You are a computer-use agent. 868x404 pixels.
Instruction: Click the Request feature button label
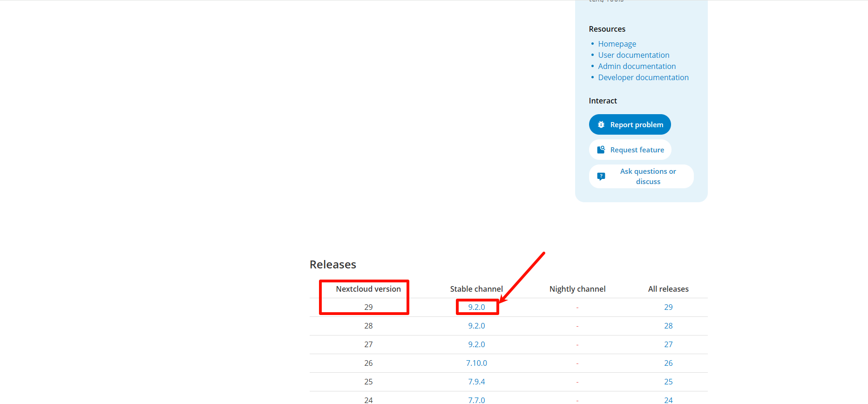637,150
